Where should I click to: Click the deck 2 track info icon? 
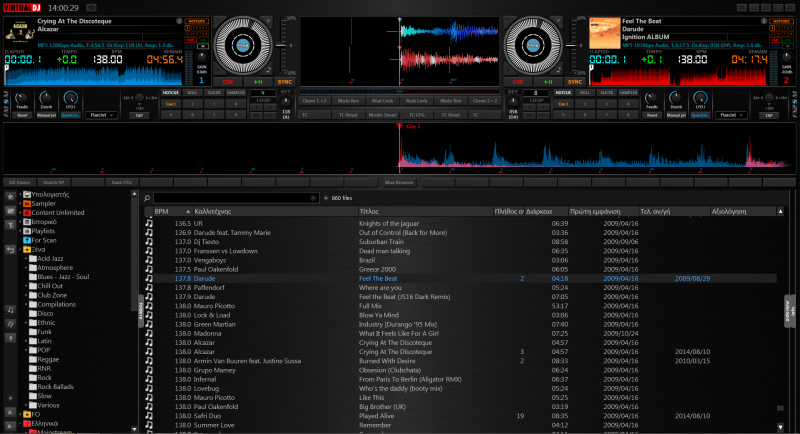coord(764,21)
